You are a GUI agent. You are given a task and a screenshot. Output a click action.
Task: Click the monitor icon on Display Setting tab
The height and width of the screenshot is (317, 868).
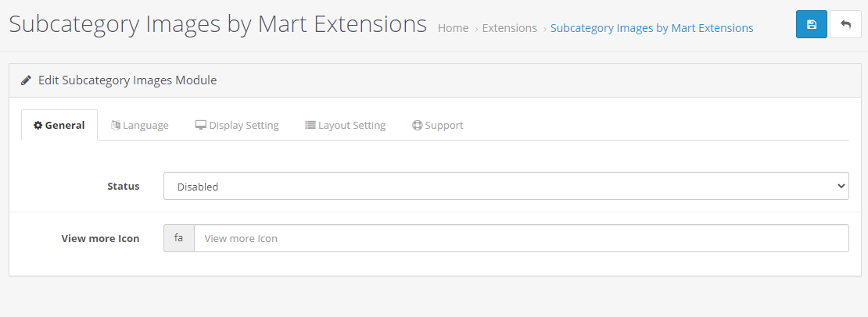(200, 126)
